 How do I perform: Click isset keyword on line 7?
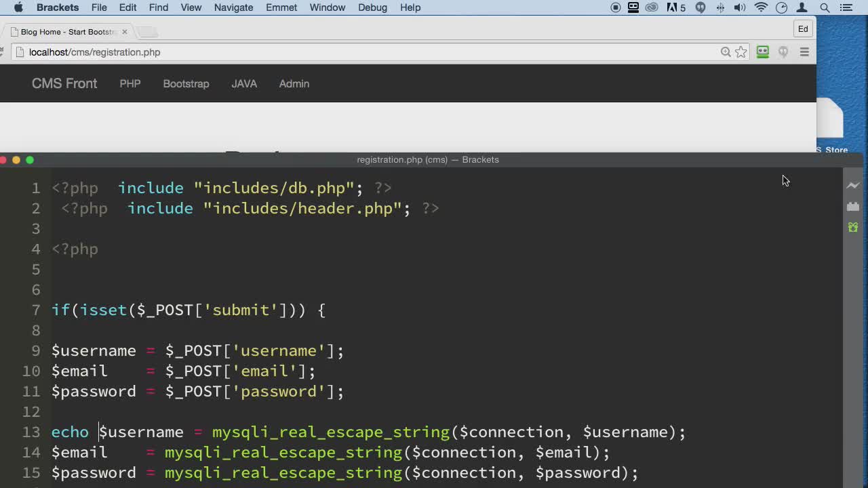pos(103,310)
